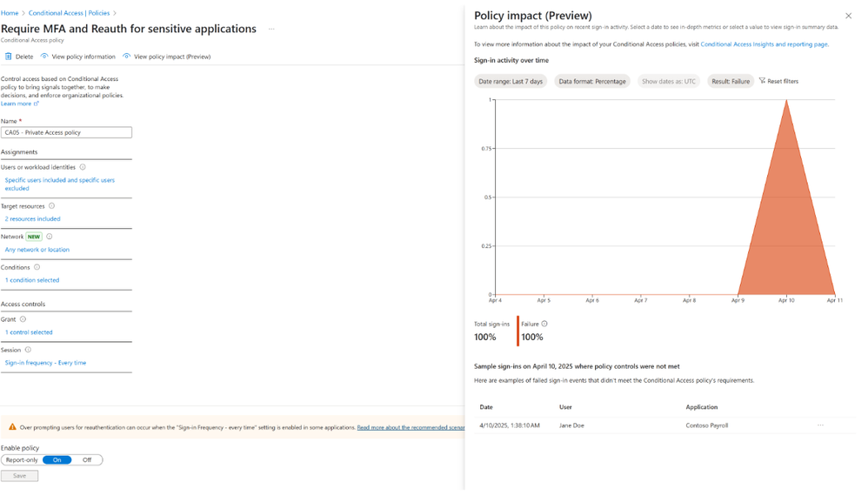Click info icon next to Session
This screenshot has height=502, width=868.
pyautogui.click(x=28, y=350)
